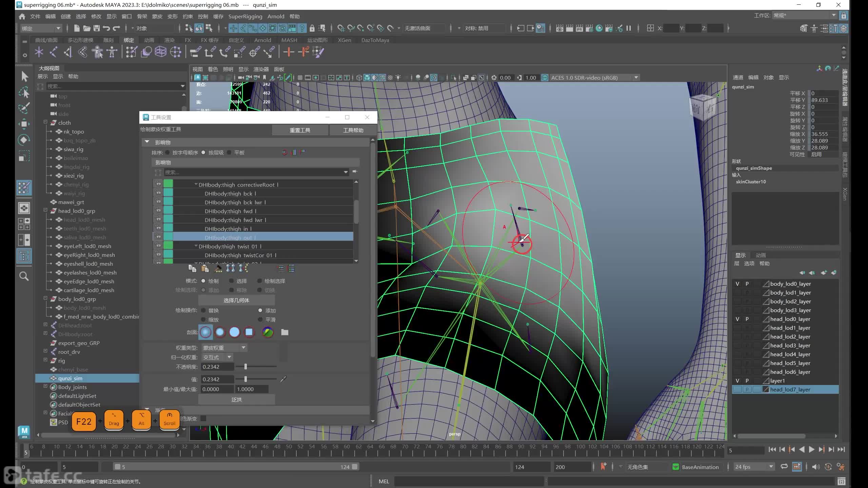
Task: Select the solid brush profile
Action: pyautogui.click(x=234, y=332)
